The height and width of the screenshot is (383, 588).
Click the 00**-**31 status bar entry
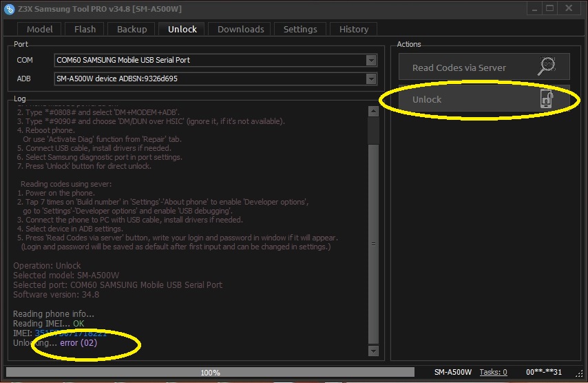544,372
